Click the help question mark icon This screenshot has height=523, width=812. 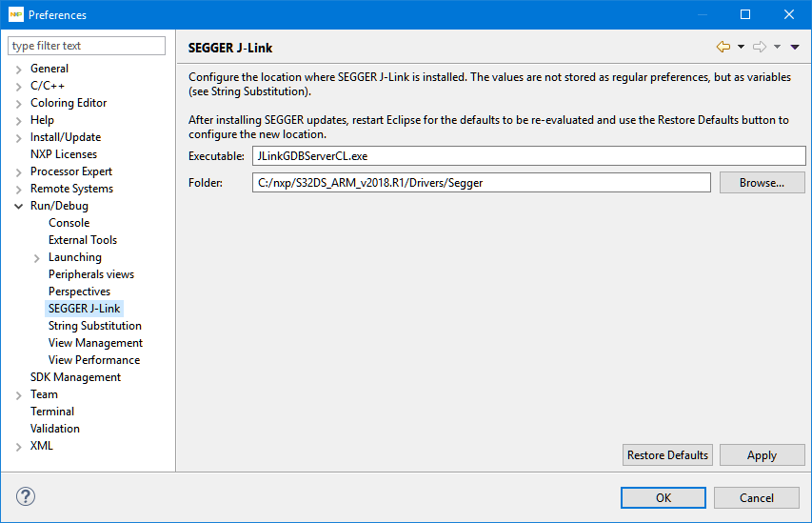26,496
